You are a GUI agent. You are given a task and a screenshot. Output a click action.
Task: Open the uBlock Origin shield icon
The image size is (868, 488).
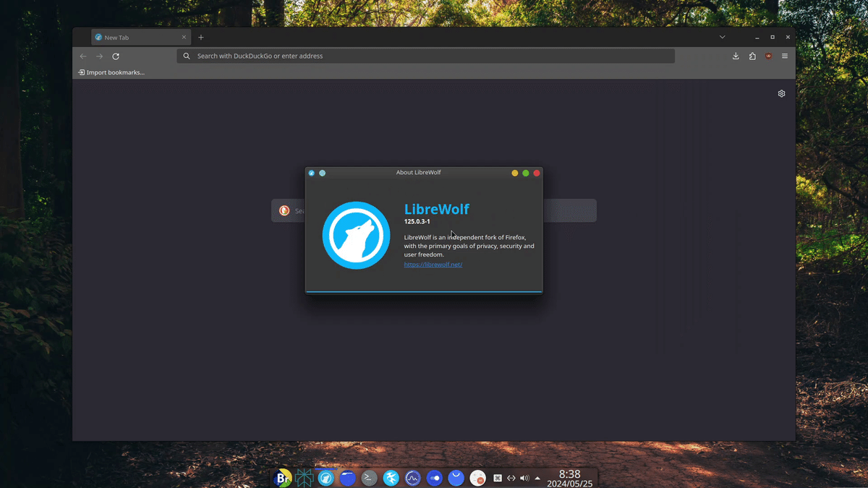click(768, 56)
